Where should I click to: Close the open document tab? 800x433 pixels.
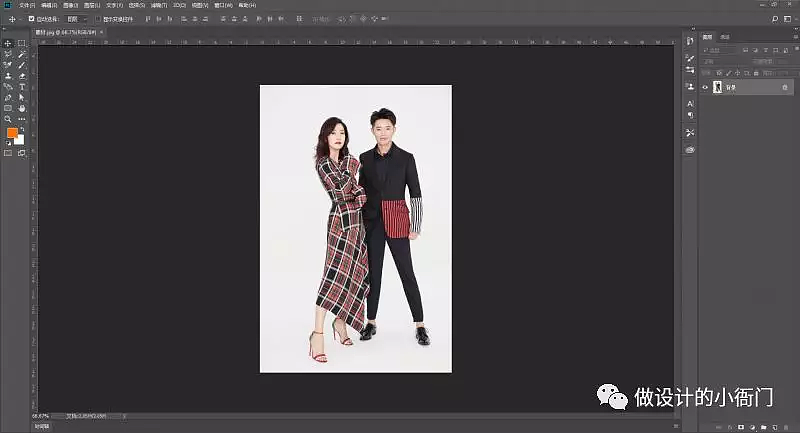click(102, 32)
